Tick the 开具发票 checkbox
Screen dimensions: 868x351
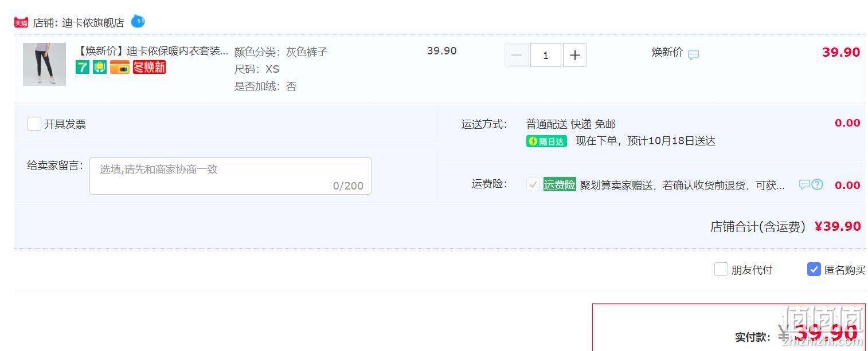[34, 124]
